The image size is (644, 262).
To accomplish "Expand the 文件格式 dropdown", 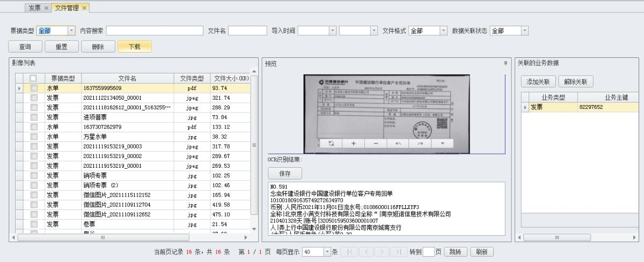I will (444, 31).
